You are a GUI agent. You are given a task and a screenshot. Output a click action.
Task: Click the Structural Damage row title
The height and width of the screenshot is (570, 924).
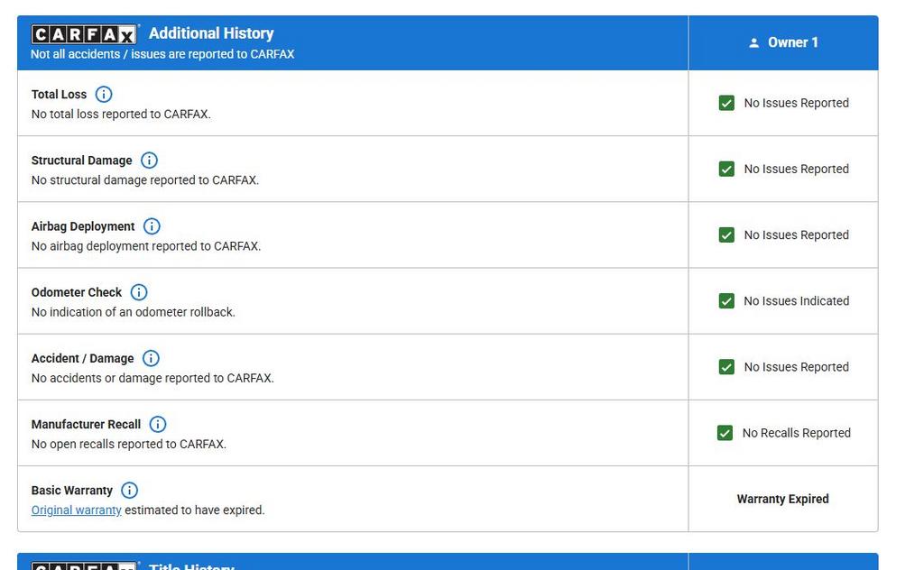point(81,161)
